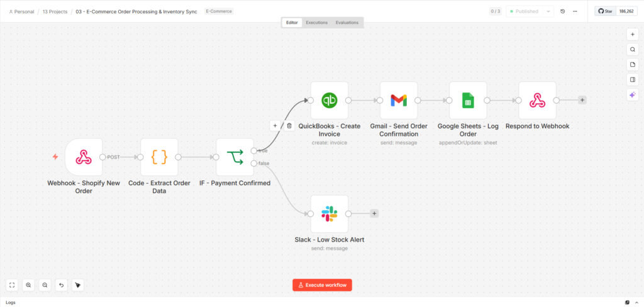Open the Code - Extract Order Data node
Image resolution: width=644 pixels, height=307 pixels.
159,157
